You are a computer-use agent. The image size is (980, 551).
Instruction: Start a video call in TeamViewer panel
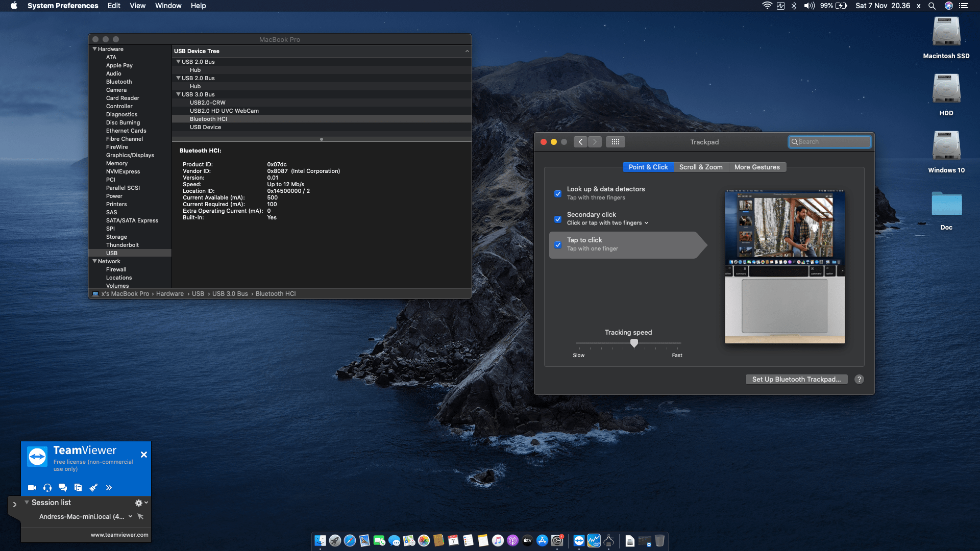(32, 488)
